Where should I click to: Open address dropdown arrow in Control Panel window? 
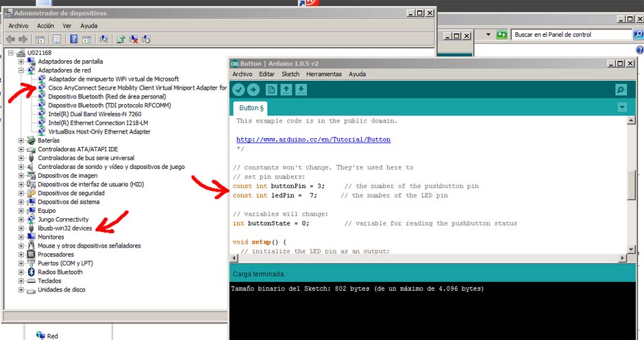(488, 34)
